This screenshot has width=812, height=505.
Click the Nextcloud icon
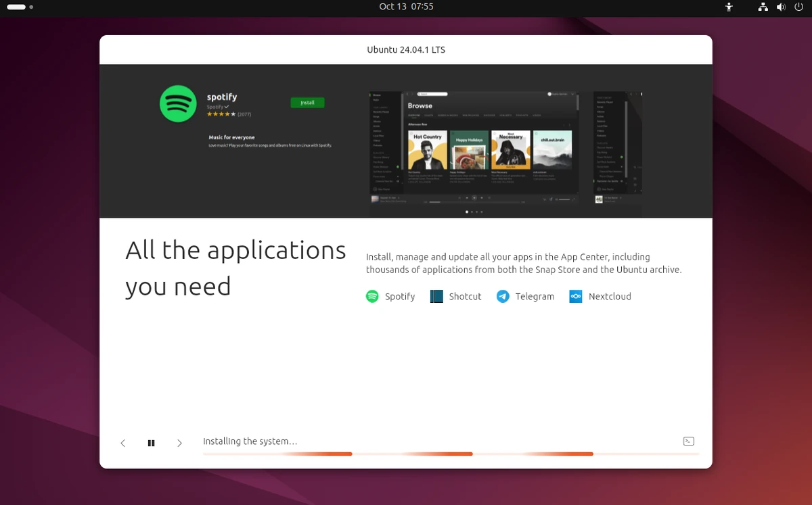[x=576, y=296]
